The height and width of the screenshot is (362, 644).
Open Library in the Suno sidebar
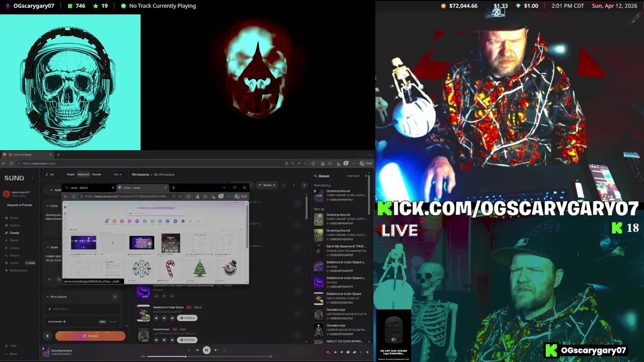tap(14, 248)
